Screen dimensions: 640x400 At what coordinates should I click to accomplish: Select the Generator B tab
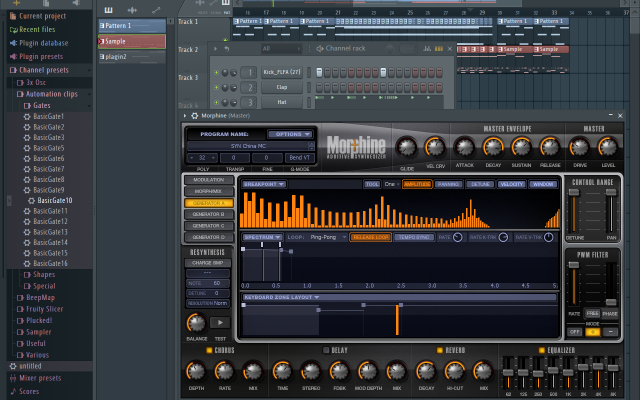[209, 214]
